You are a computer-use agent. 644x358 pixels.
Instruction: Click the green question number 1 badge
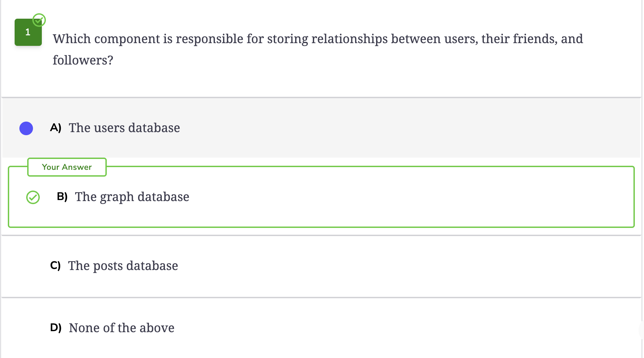coord(28,33)
